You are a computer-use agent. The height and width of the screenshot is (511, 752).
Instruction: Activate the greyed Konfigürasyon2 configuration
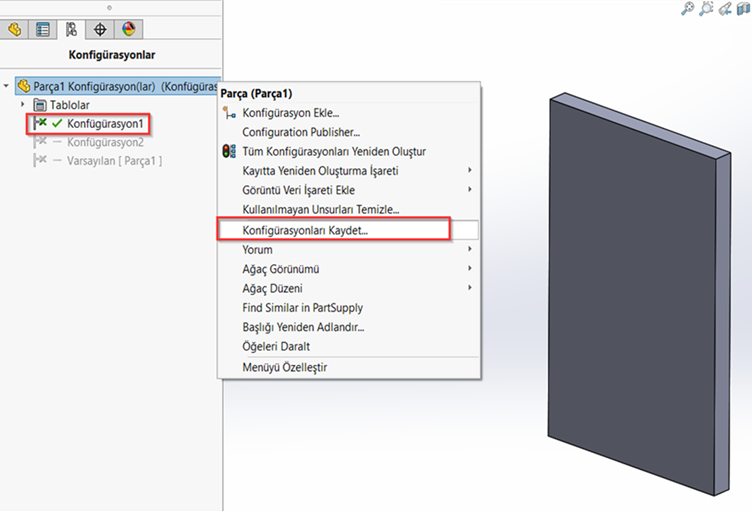pos(105,142)
